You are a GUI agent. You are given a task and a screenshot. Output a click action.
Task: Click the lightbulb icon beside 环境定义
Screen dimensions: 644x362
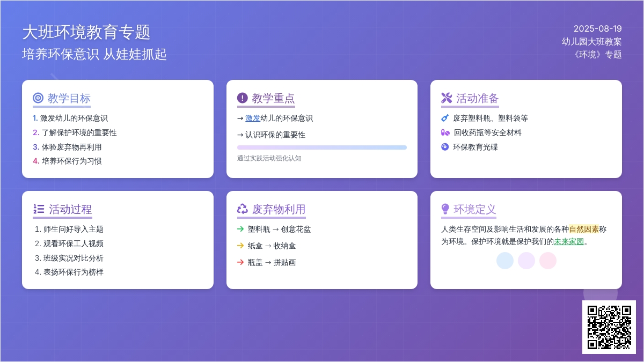(445, 209)
